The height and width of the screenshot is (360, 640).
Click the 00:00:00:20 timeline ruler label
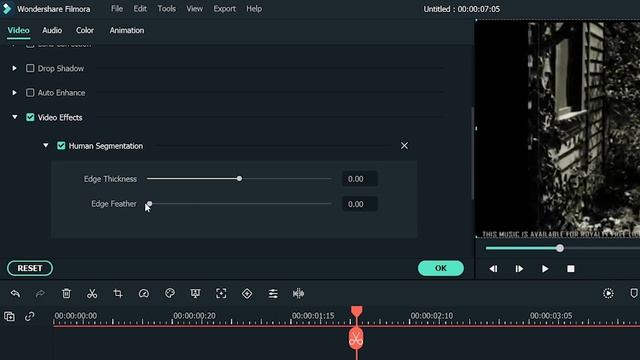tap(194, 316)
